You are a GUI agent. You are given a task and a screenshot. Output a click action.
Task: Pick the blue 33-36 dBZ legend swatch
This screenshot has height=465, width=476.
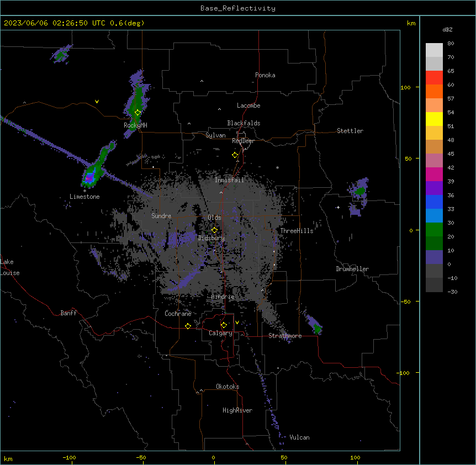click(434, 202)
